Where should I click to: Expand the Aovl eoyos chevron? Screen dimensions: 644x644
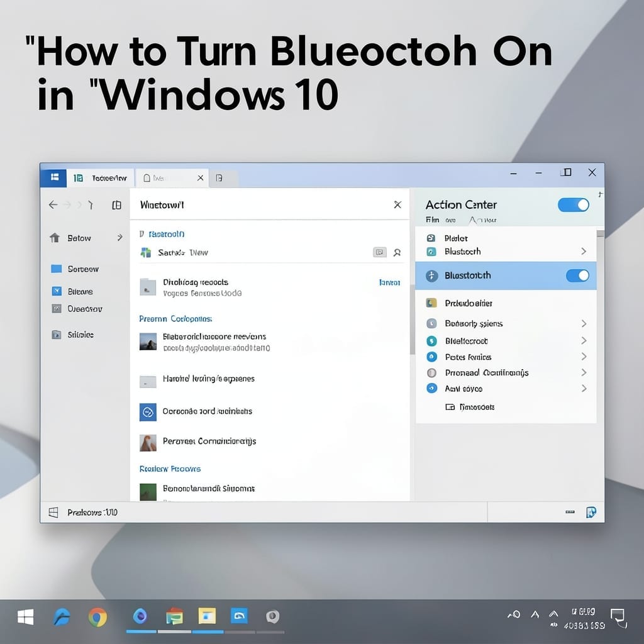pos(584,388)
